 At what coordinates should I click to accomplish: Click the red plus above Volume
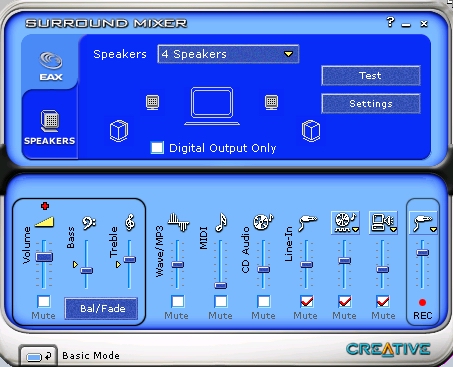tap(45, 206)
